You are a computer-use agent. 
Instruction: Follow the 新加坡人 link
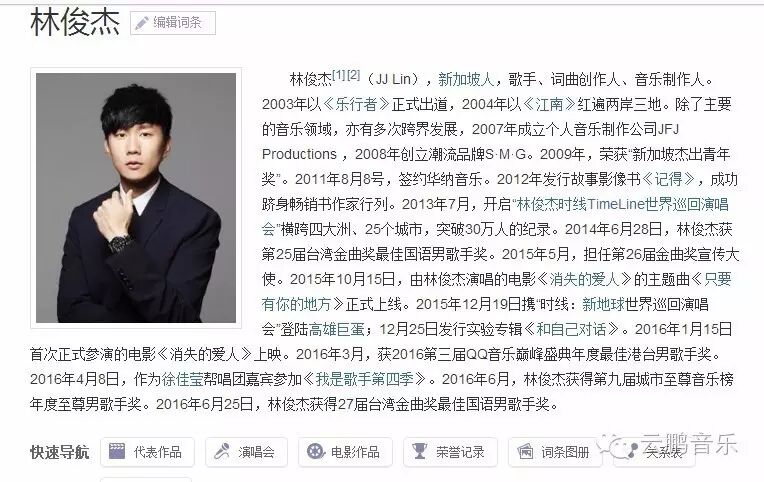point(466,79)
